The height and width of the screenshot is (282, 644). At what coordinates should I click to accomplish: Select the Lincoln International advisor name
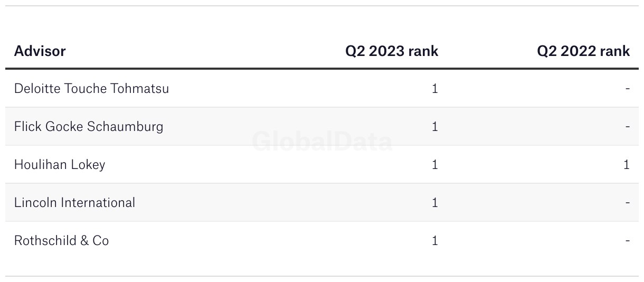[74, 203]
